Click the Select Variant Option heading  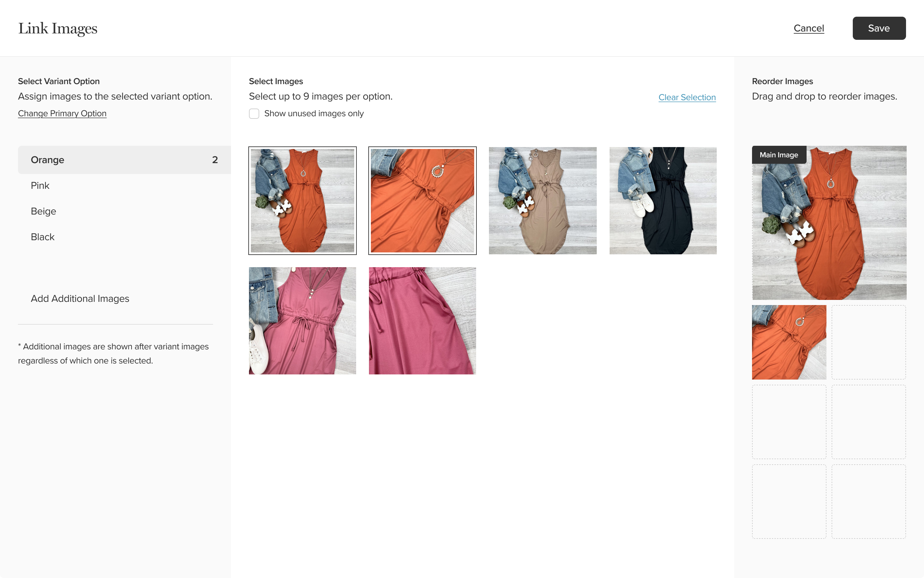tap(59, 82)
